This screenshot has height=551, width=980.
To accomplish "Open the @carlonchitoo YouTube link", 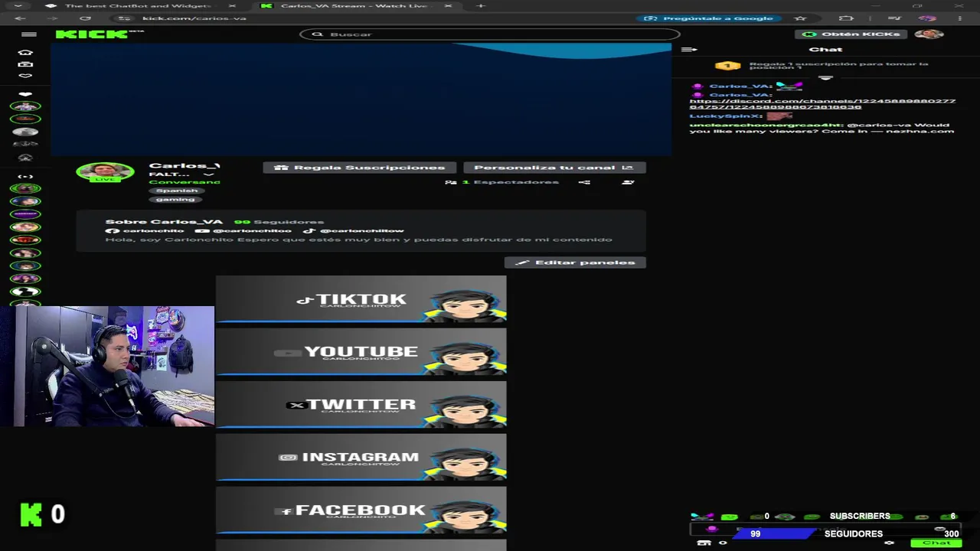I will coord(243,230).
